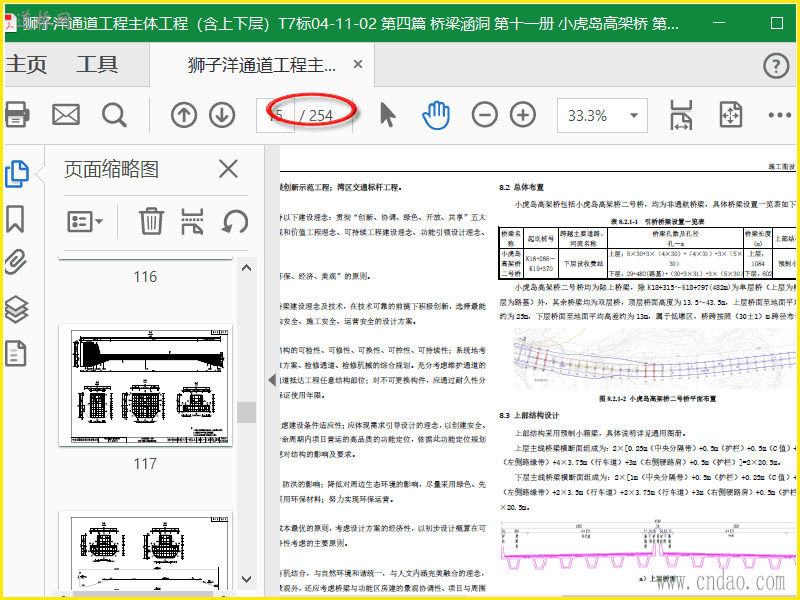
Task: Switch to the 主页 tab
Action: pyautogui.click(x=26, y=65)
